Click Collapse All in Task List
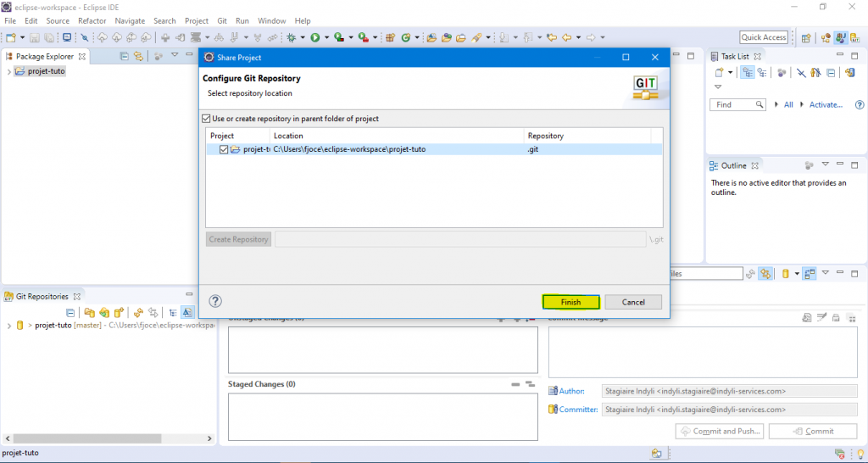The width and height of the screenshot is (868, 463). pyautogui.click(x=831, y=73)
